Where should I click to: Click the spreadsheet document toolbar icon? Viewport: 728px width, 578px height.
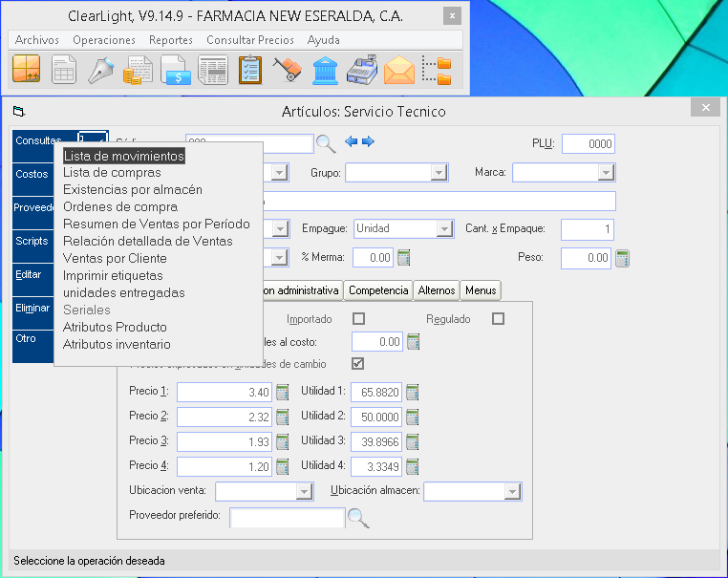[64, 70]
